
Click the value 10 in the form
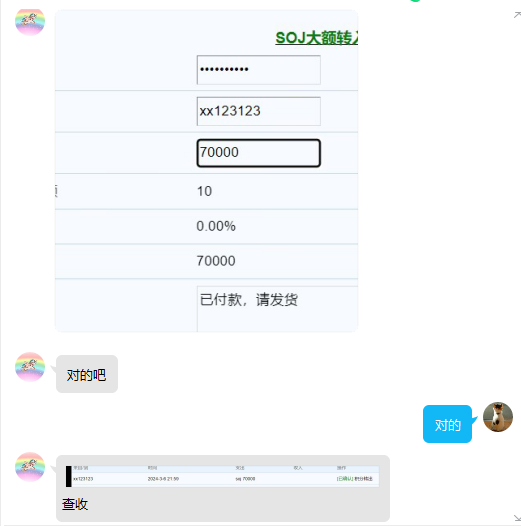click(204, 191)
